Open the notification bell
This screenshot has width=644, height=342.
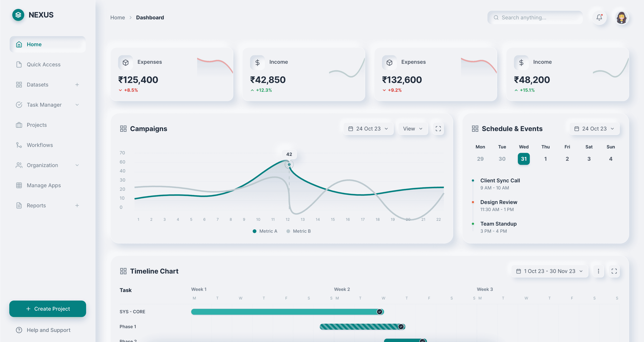599,17
